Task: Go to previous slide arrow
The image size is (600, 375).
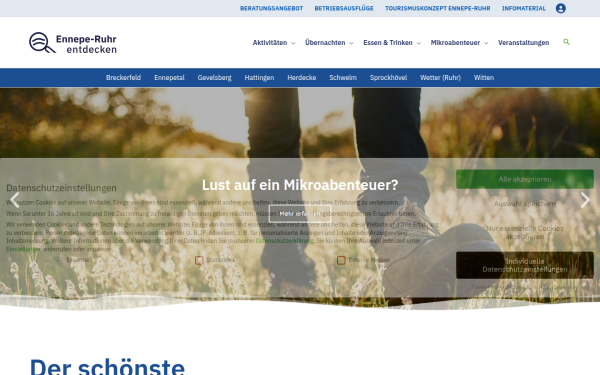Action: (15, 200)
